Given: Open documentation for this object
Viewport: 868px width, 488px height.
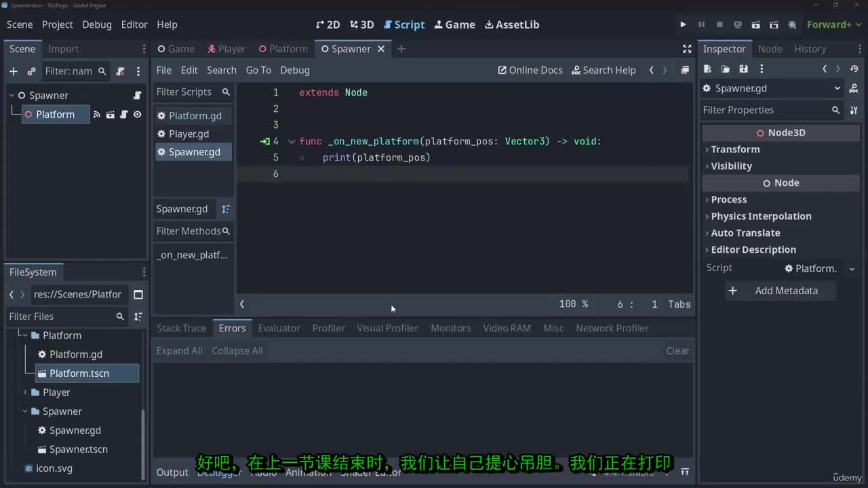Looking at the screenshot, I should point(854,88).
